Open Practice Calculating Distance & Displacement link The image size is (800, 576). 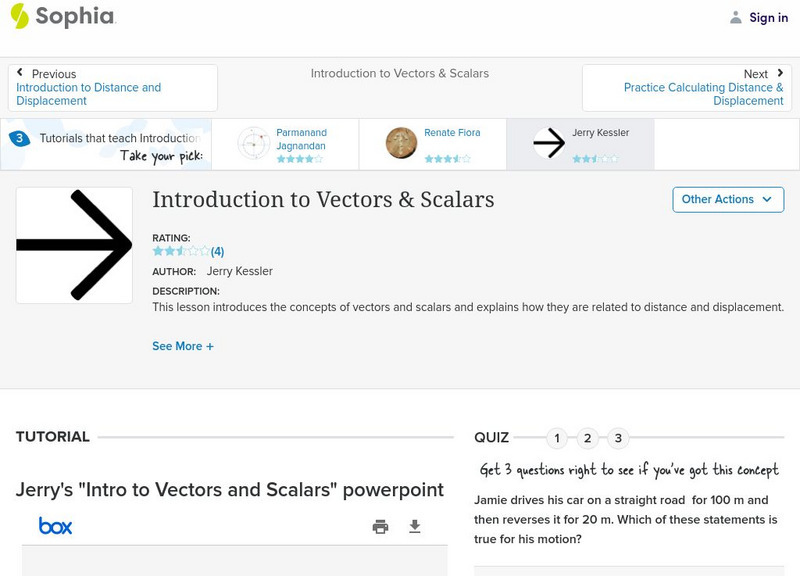coord(703,94)
